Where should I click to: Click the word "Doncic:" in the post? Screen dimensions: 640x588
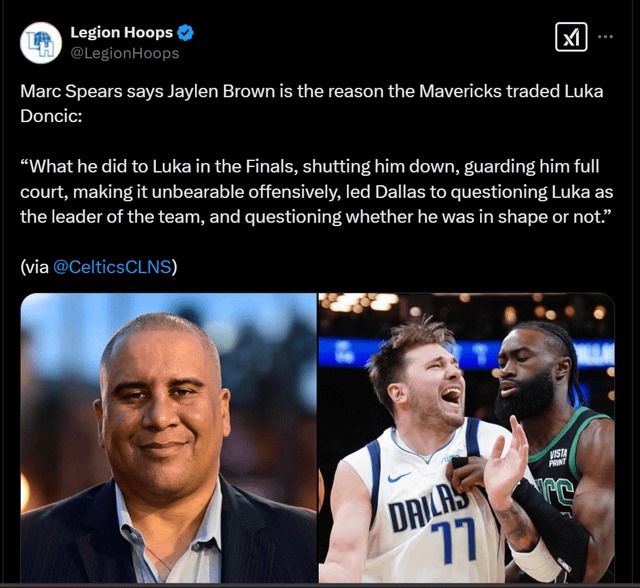point(51,116)
